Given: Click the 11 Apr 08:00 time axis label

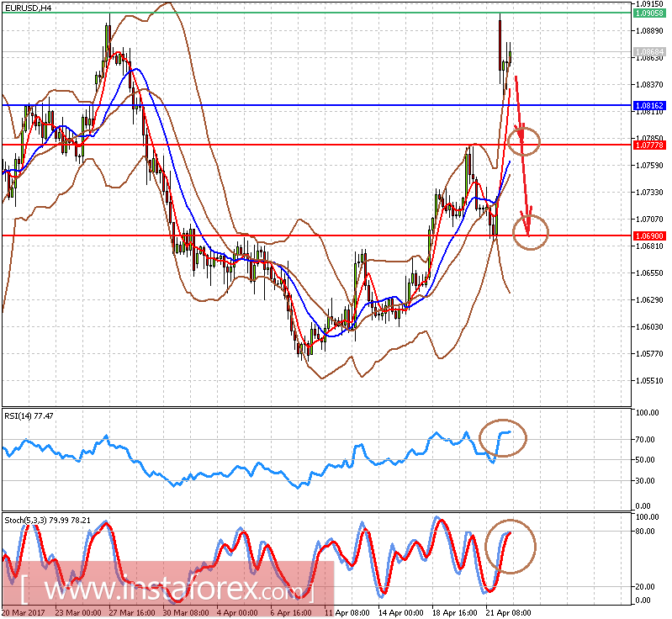Looking at the screenshot, I should [346, 612].
